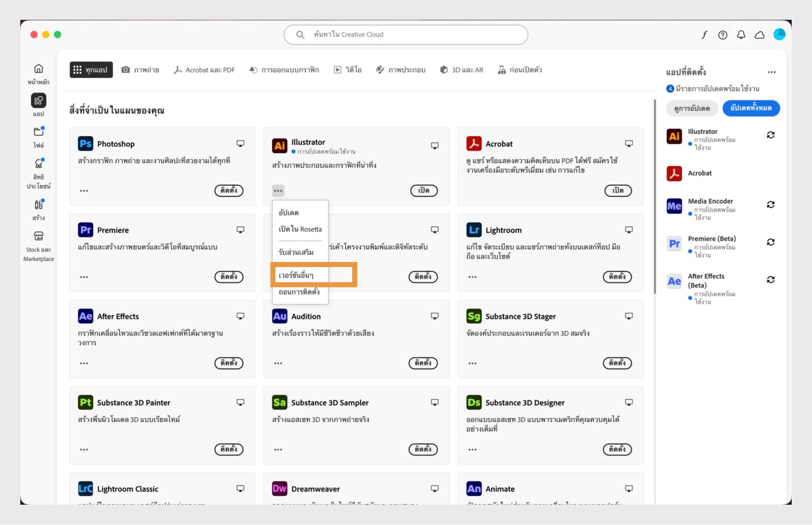Click the Illustrator Ai icon in its card

[x=280, y=146]
